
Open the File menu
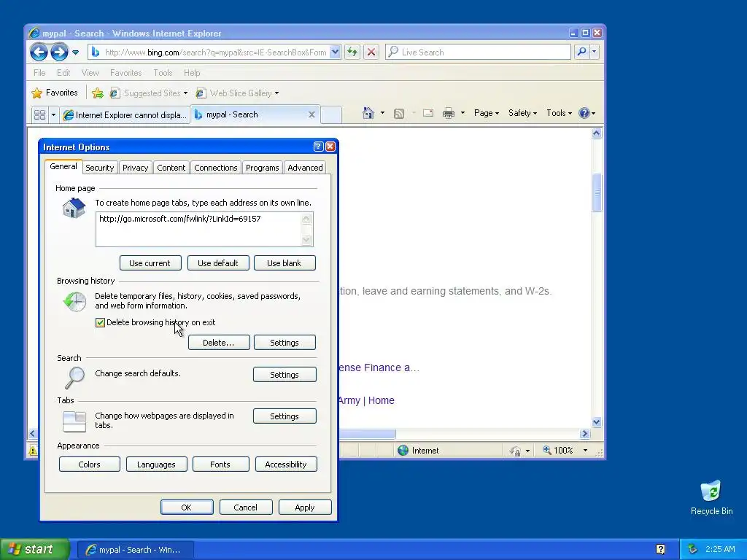39,73
